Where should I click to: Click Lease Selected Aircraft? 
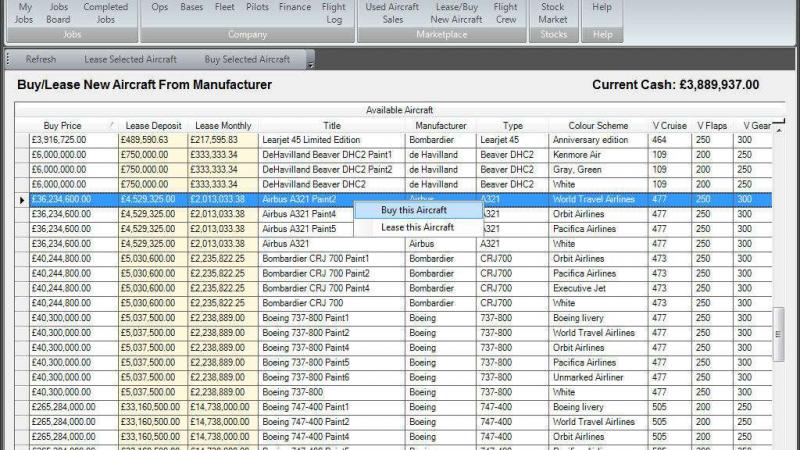(131, 59)
